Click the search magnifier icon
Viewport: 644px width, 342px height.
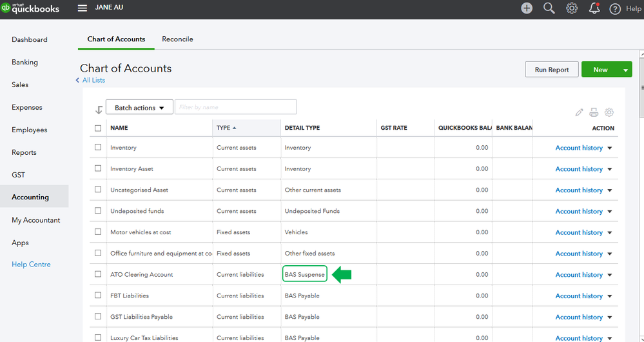point(549,8)
